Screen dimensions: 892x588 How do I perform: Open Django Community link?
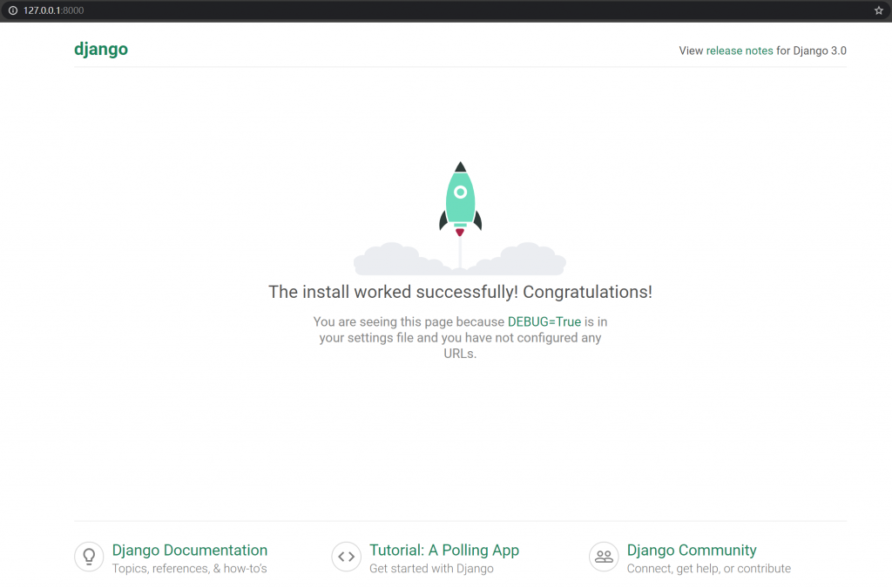692,550
